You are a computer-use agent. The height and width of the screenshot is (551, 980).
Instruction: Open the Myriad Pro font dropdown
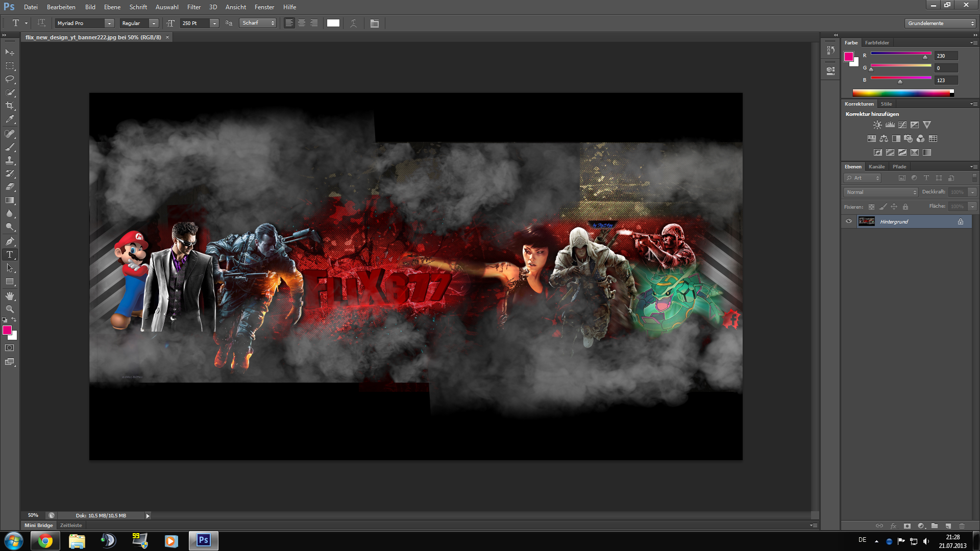pos(109,23)
